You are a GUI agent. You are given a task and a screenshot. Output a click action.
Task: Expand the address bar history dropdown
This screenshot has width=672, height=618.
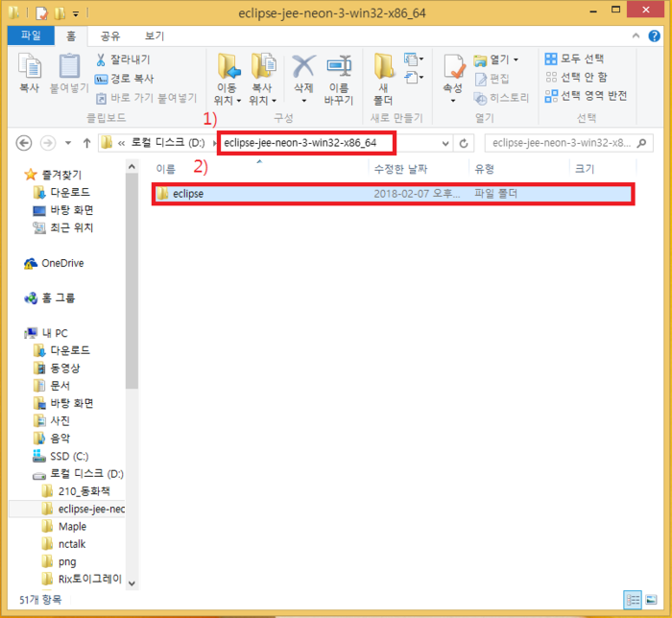(x=445, y=143)
